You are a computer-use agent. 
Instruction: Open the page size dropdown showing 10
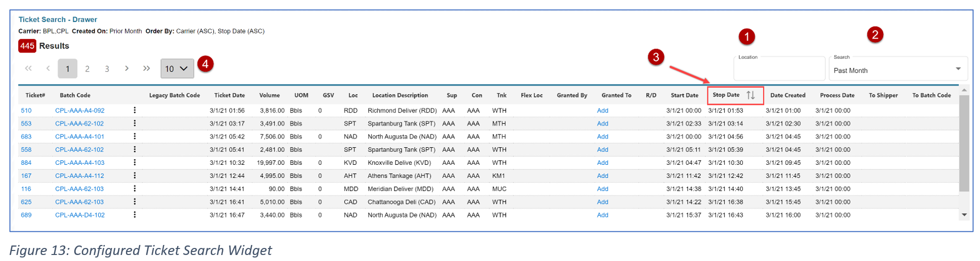[177, 69]
